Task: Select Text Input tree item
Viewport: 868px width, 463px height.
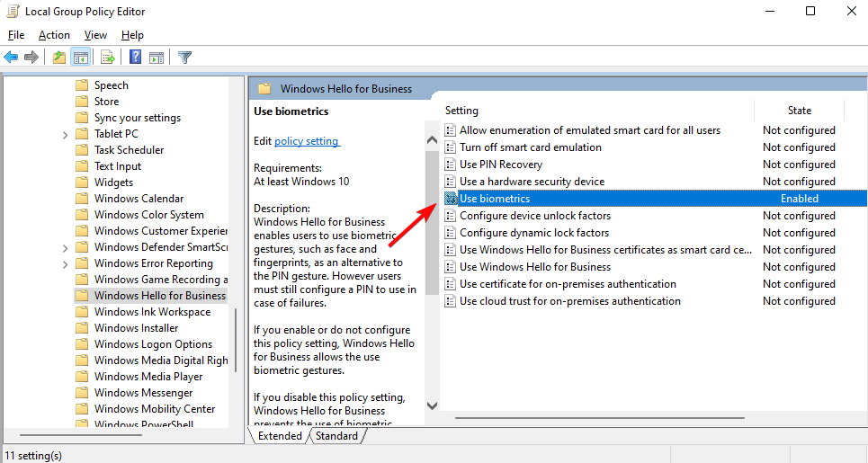Action: point(117,166)
